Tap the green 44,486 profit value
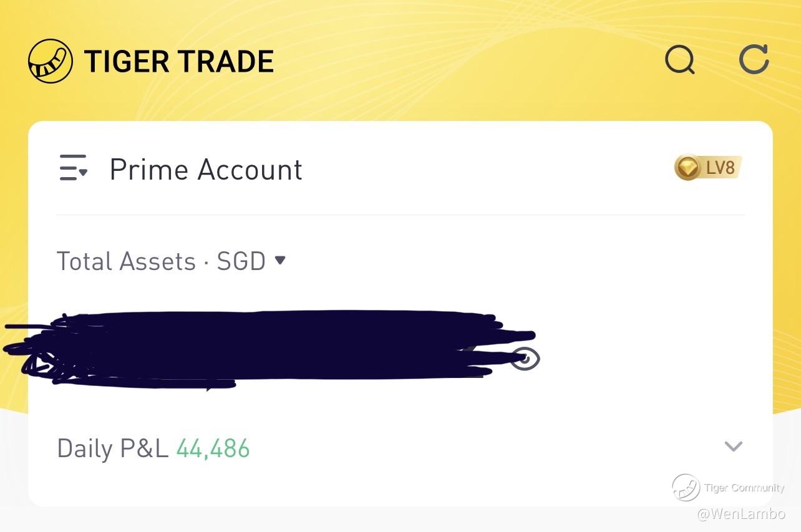The width and height of the screenshot is (801, 532). (x=213, y=448)
